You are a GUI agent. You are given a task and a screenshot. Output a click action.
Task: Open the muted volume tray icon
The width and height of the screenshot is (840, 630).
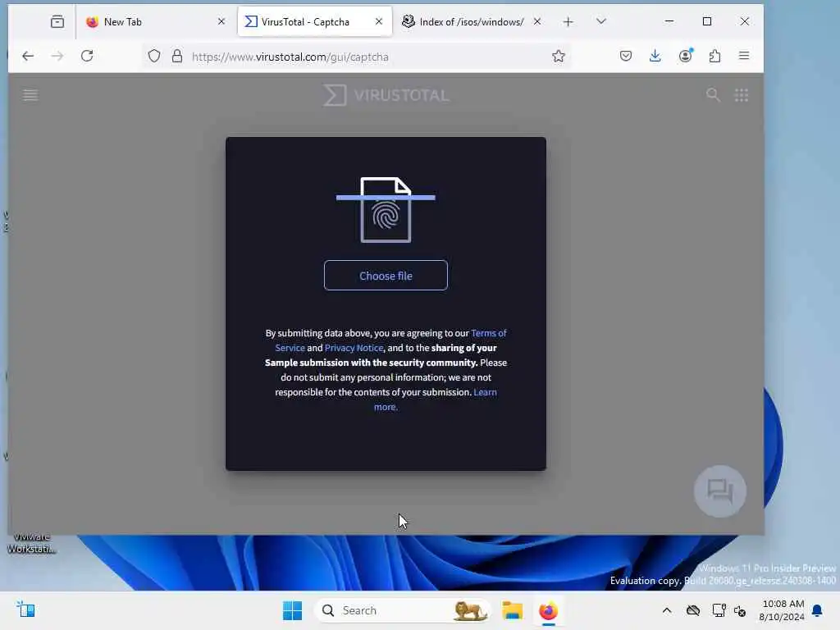[741, 610]
